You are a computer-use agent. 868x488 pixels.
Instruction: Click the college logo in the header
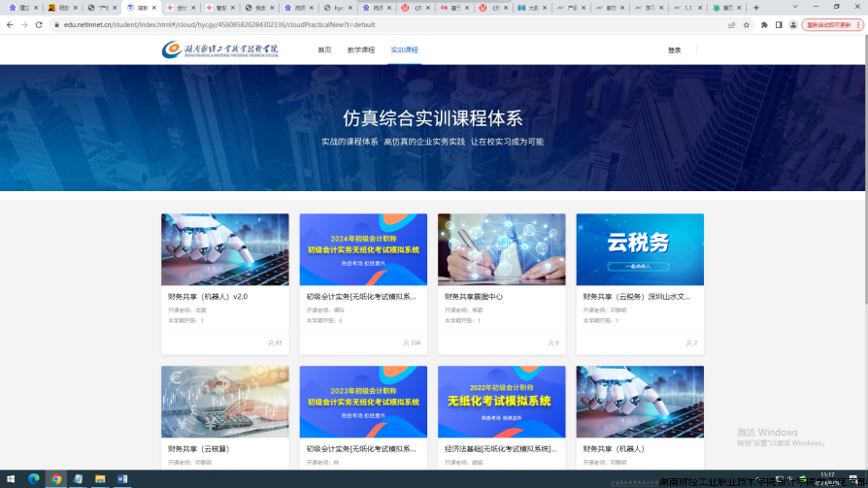tap(219, 49)
